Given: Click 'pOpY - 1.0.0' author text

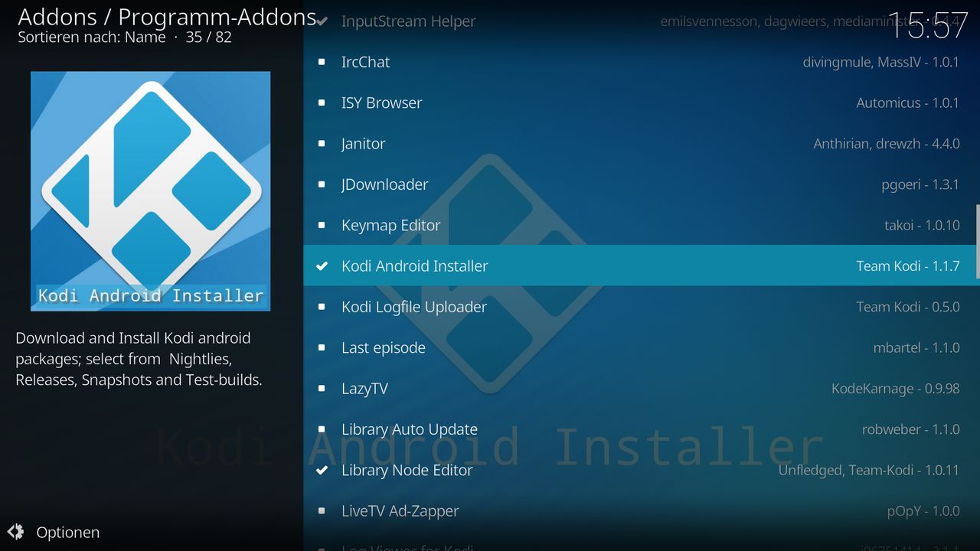Looking at the screenshot, I should click(923, 511).
